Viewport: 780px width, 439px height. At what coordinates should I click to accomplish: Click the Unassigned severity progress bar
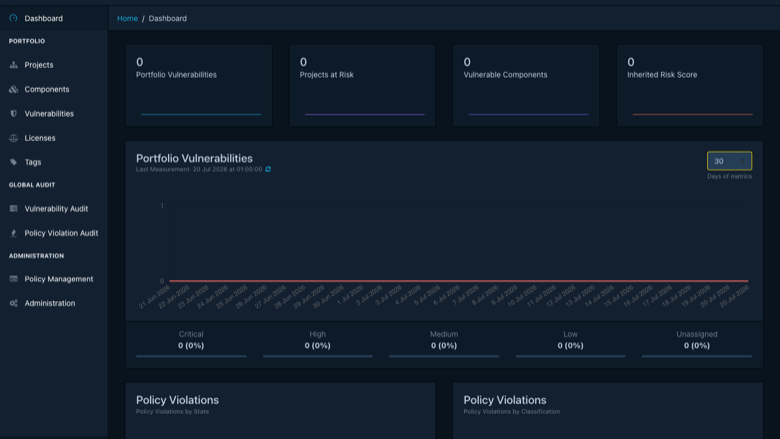tap(696, 356)
